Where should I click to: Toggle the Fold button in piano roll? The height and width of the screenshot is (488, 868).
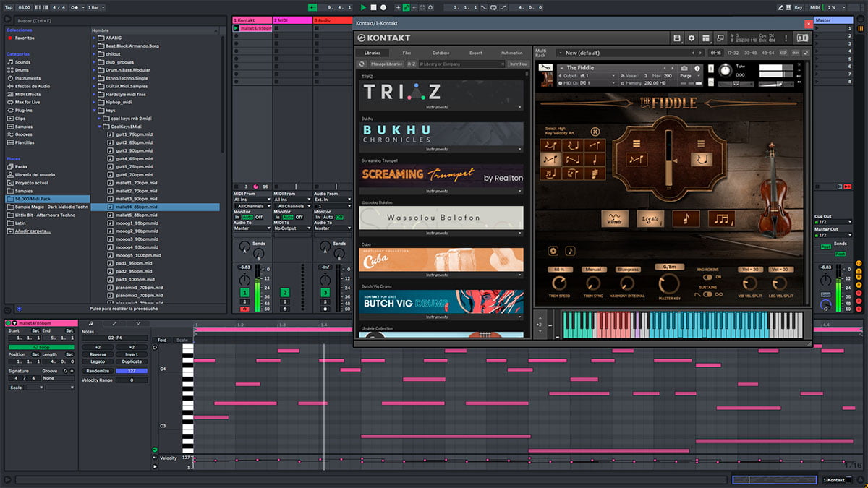pos(162,340)
